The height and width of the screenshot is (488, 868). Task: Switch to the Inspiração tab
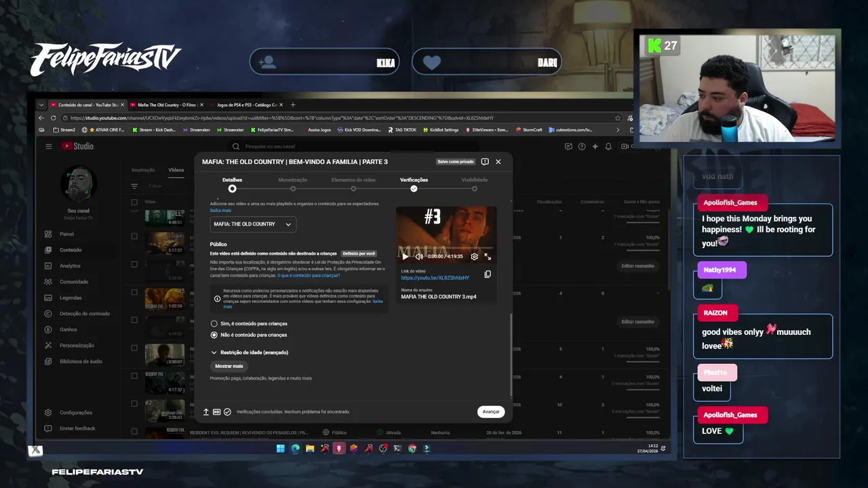coord(143,170)
